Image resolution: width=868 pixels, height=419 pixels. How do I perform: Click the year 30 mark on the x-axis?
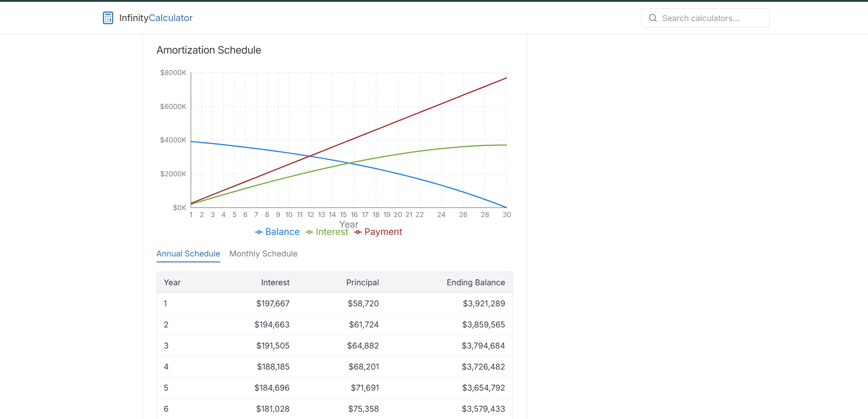coord(506,214)
